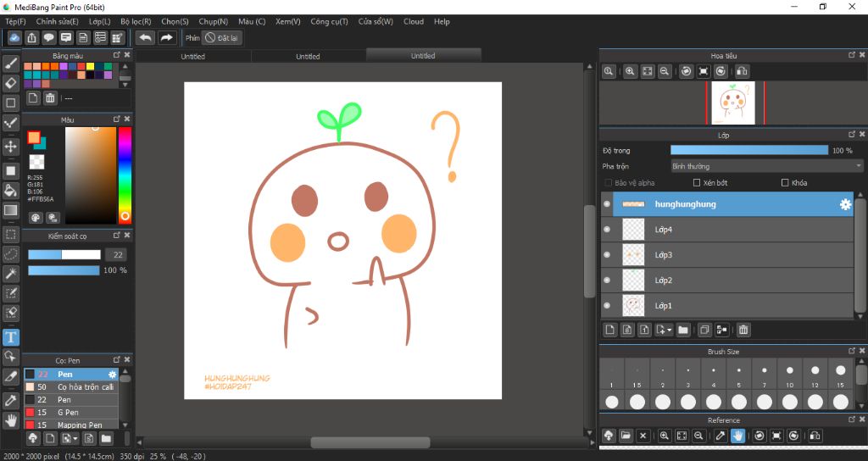The width and height of the screenshot is (868, 461).
Task: Hide the Lớp3 layer
Action: coord(607,254)
